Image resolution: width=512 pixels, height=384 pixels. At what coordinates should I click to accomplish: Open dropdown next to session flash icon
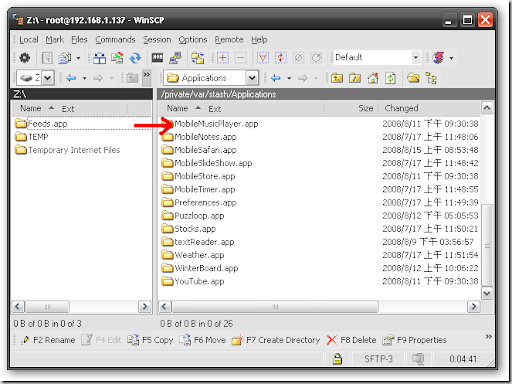451,58
